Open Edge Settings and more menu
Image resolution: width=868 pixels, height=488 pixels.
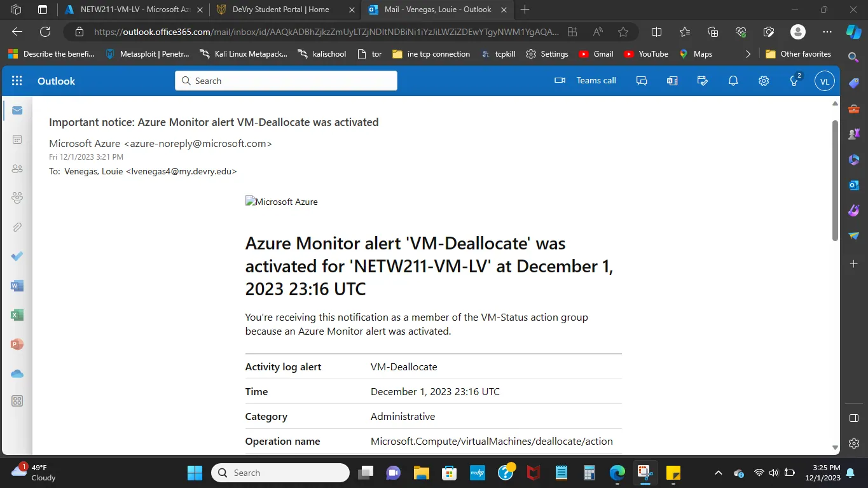(827, 32)
